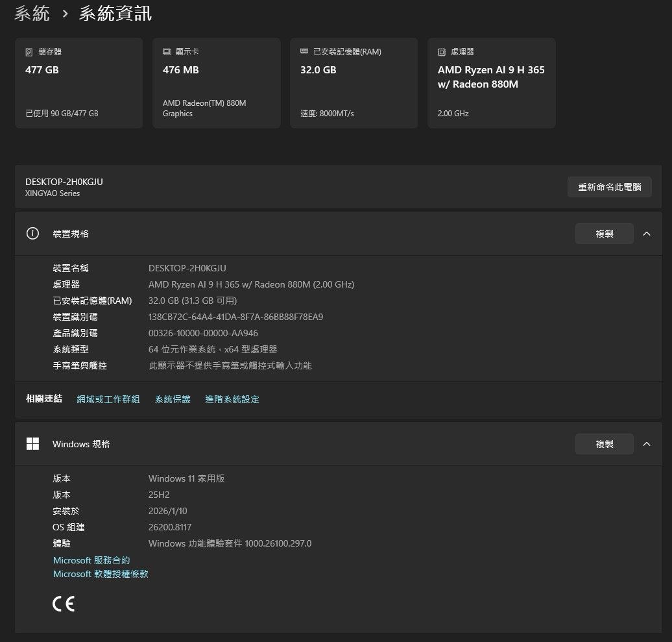The height and width of the screenshot is (642, 672).
Task: Select the 32.0 GB installed RAM card
Action: coord(354,83)
